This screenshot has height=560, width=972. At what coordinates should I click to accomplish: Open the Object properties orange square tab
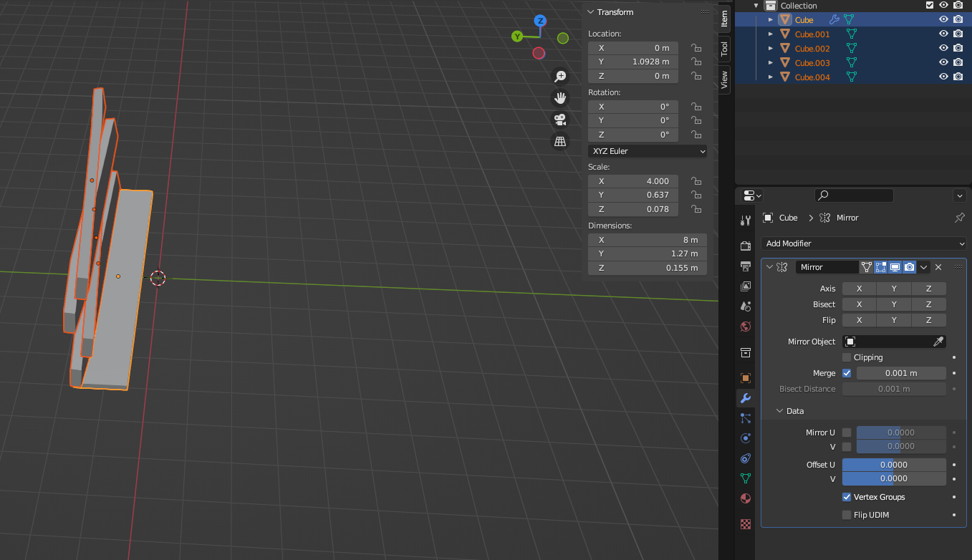[x=746, y=378]
